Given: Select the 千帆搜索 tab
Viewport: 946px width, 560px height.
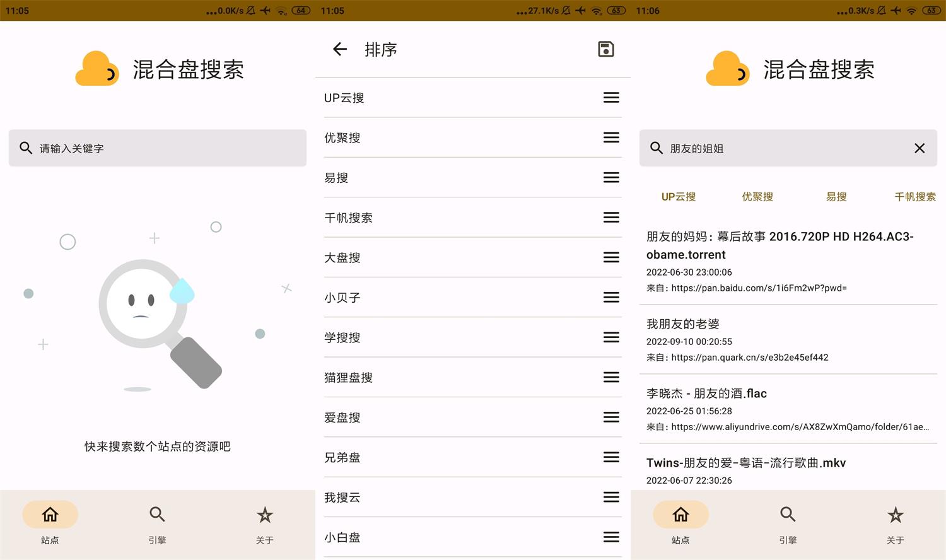Looking at the screenshot, I should coord(915,196).
